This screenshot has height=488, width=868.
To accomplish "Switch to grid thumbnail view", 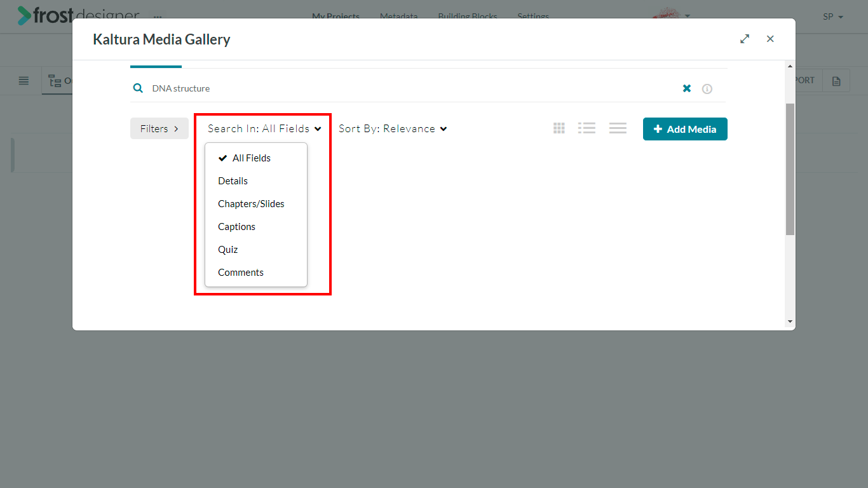I will tap(559, 128).
